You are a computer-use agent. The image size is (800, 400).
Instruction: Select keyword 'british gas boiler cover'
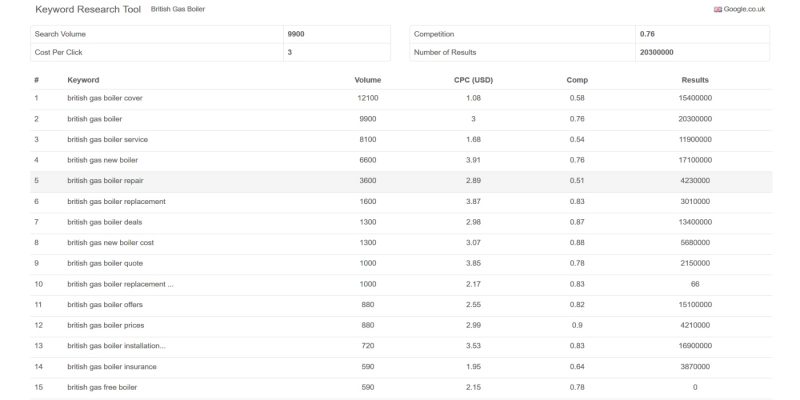click(108, 98)
